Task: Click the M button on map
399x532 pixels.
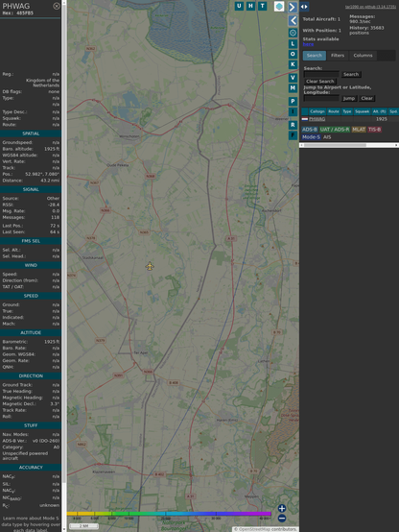Action: click(x=293, y=88)
